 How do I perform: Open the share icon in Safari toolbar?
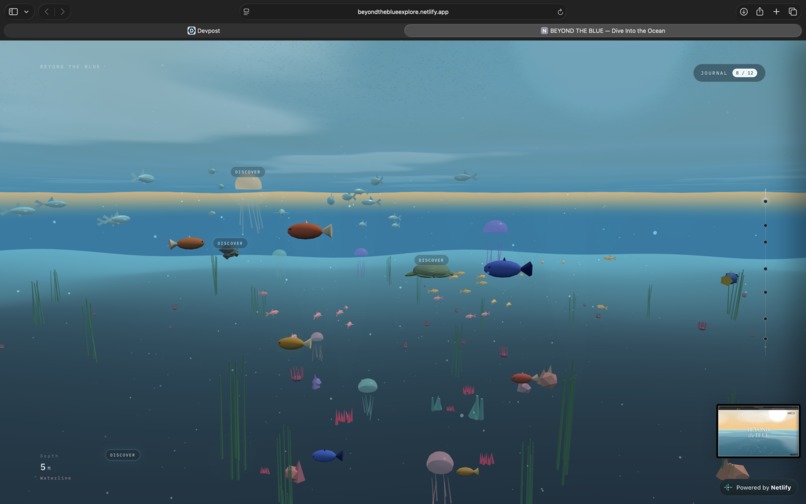coord(760,11)
